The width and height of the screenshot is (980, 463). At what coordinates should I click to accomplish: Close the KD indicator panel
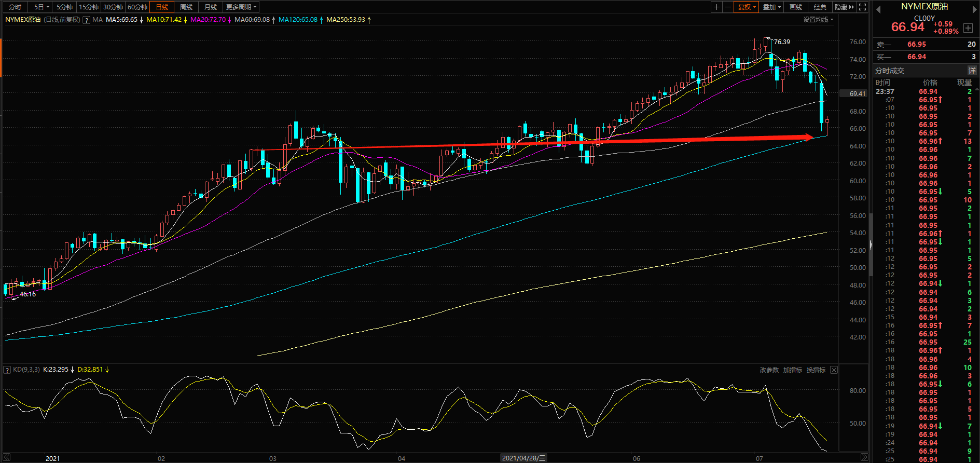tap(834, 370)
